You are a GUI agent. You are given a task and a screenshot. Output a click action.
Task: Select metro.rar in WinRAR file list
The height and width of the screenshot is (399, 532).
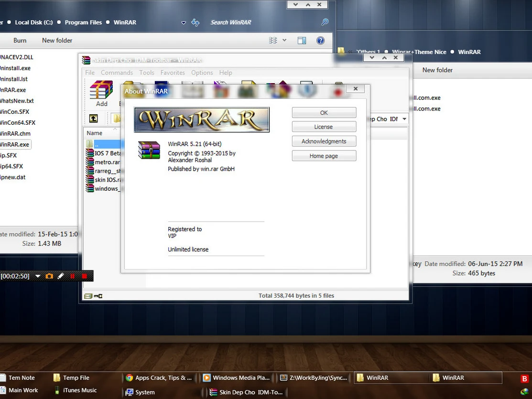point(103,162)
